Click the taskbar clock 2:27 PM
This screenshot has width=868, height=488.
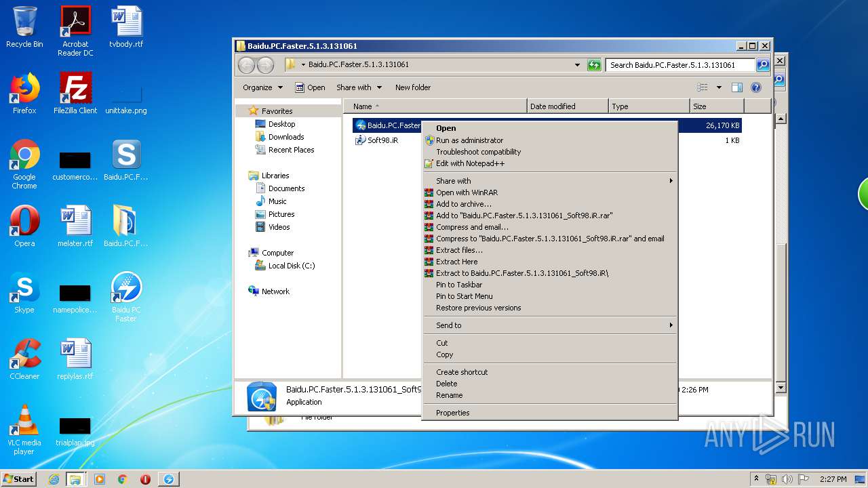tap(833, 479)
